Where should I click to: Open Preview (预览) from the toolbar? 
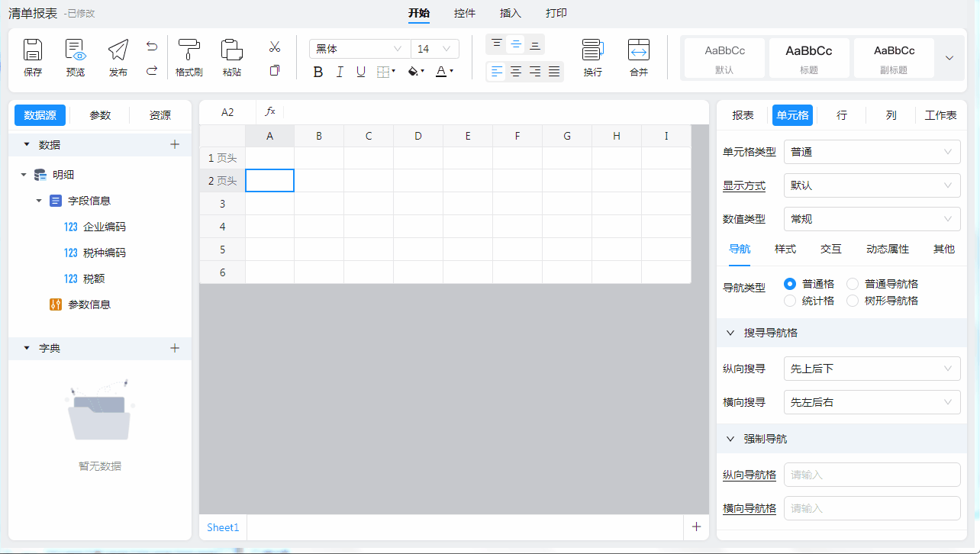(x=76, y=50)
